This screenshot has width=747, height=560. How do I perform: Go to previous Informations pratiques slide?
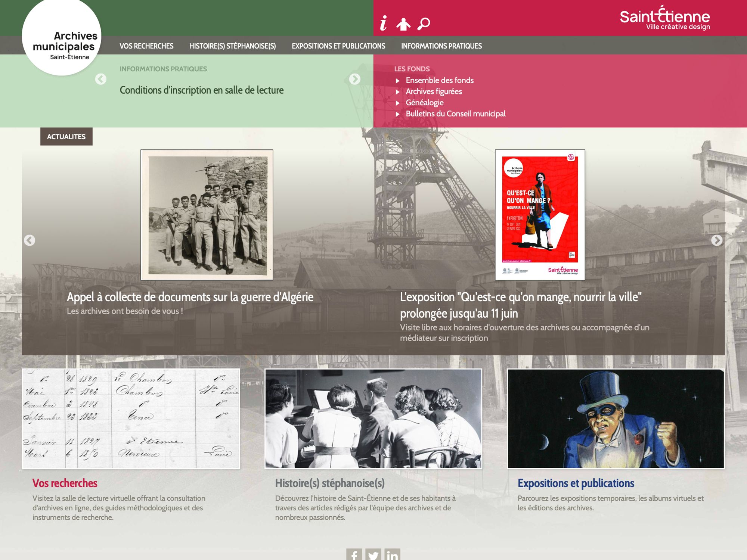click(x=101, y=79)
